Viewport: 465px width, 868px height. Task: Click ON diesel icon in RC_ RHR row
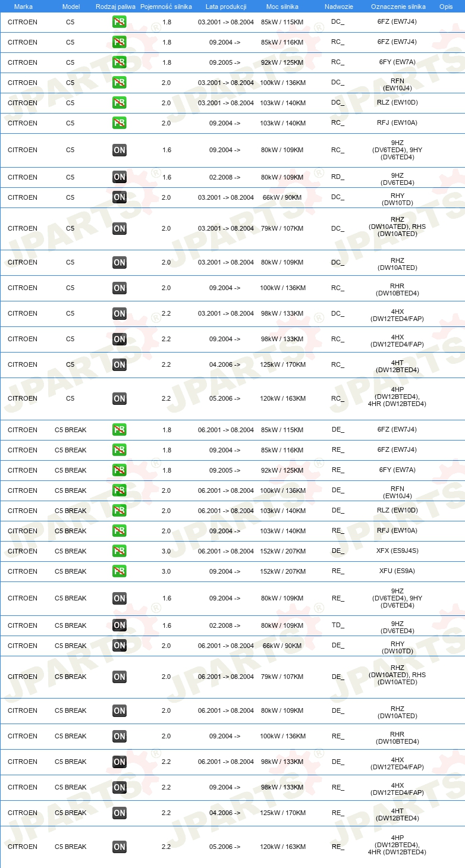[x=120, y=288]
